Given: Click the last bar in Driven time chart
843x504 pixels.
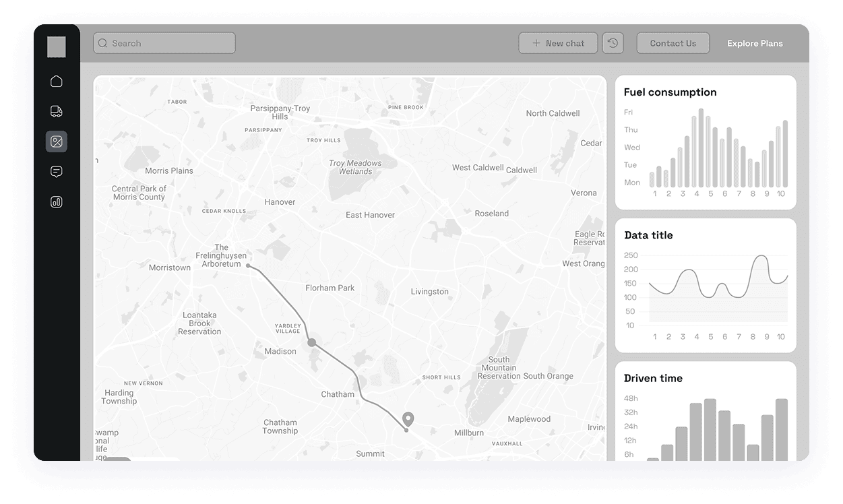Looking at the screenshot, I should pos(782,428).
